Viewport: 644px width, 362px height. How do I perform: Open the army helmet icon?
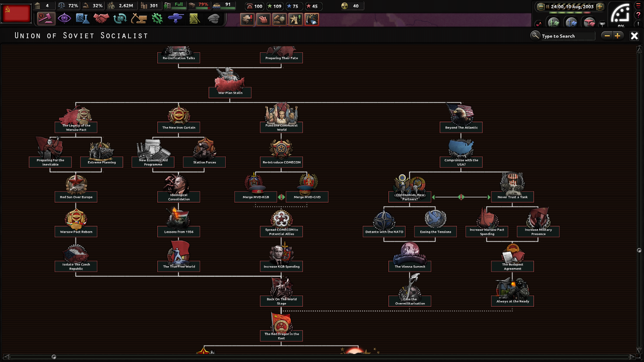click(213, 18)
